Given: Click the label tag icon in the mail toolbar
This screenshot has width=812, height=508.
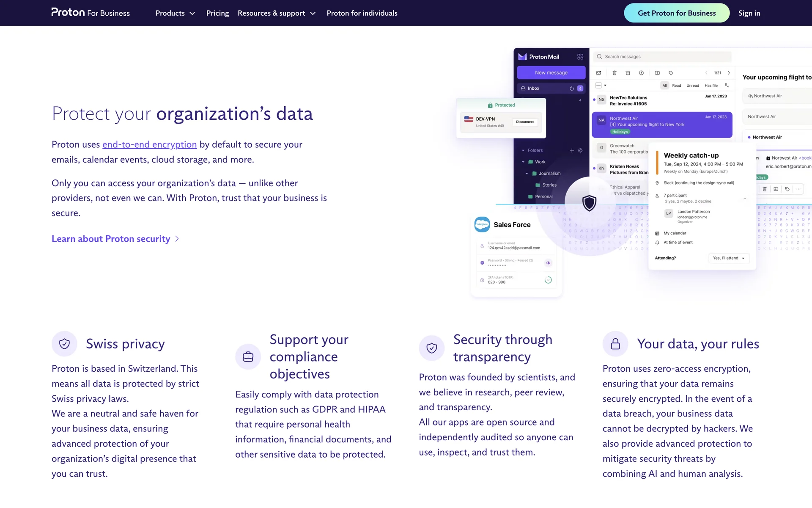Looking at the screenshot, I should click(671, 73).
